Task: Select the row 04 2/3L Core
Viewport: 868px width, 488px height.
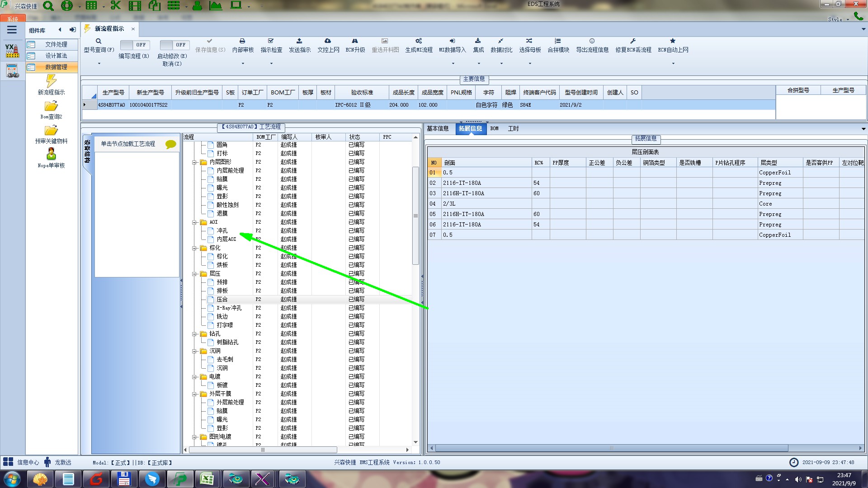Action: 645,204
